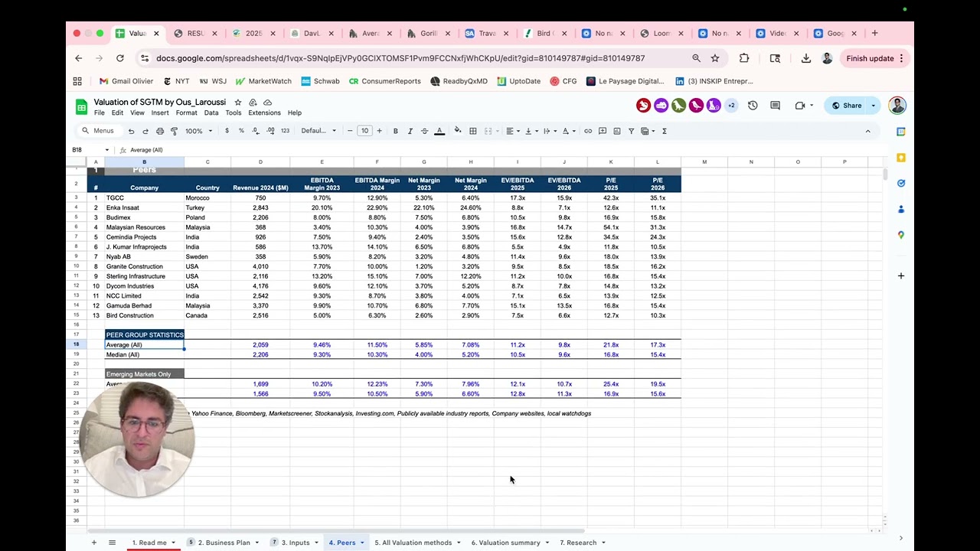Open the Format menu
This screenshot has width=980, height=551.
tap(186, 112)
